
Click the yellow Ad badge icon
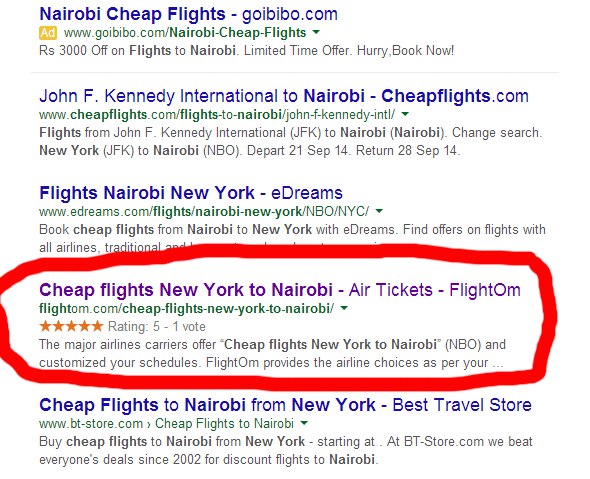tap(48, 33)
